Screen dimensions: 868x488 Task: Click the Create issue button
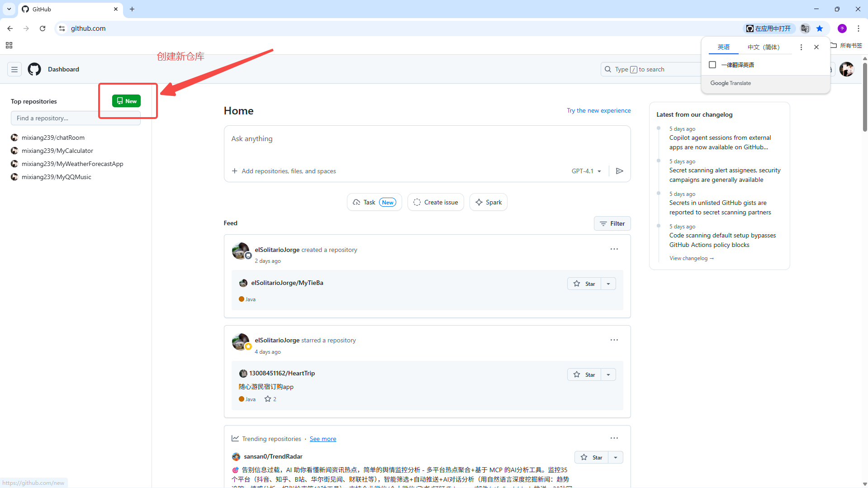(436, 202)
